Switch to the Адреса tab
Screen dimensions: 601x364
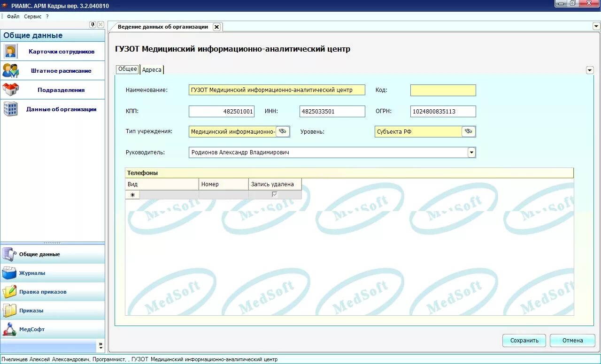152,69
